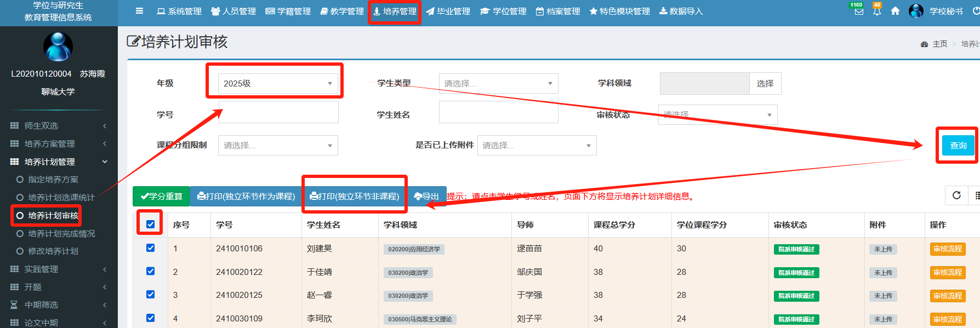Open the 年级 dropdown showing 2025级
Screen dimensions: 980x328
[x=278, y=83]
